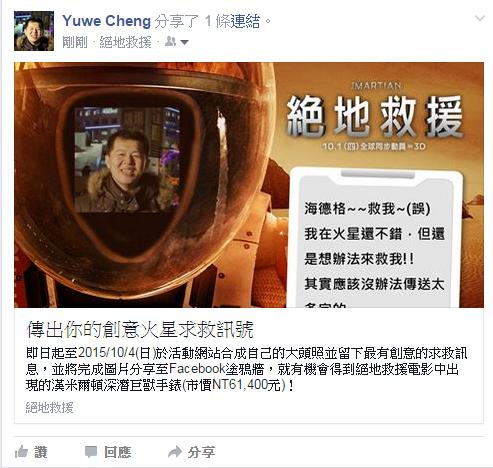This screenshot has height=468, width=493.
Task: Click the rescue message card in the poster
Action: (x=375, y=238)
